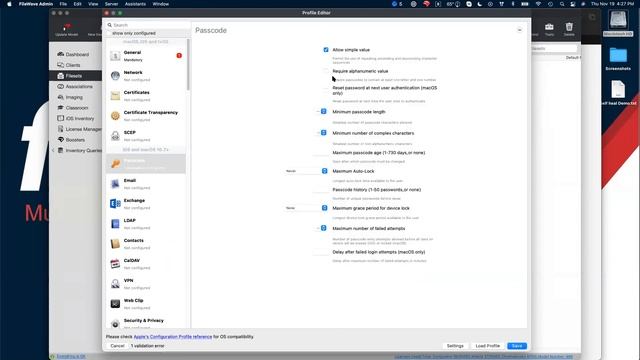
Task: Click the Delay after failed login attempts field
Action: pyautogui.click(x=320, y=252)
